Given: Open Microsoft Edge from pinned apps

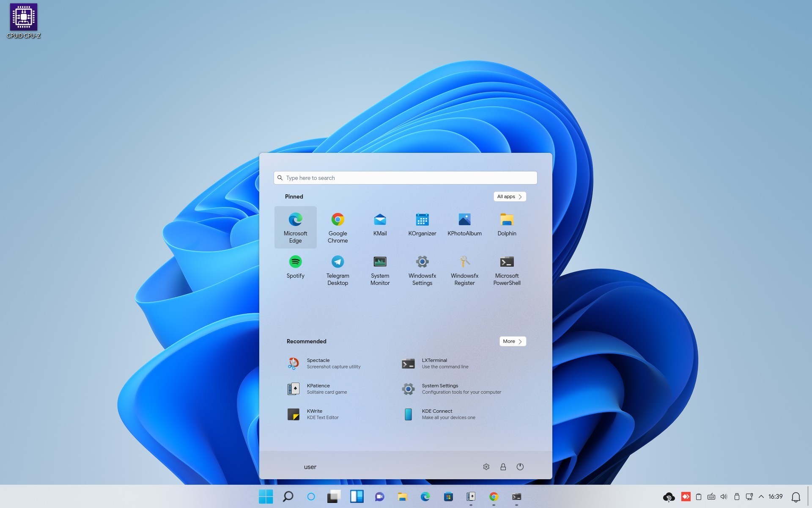Looking at the screenshot, I should coord(295,227).
